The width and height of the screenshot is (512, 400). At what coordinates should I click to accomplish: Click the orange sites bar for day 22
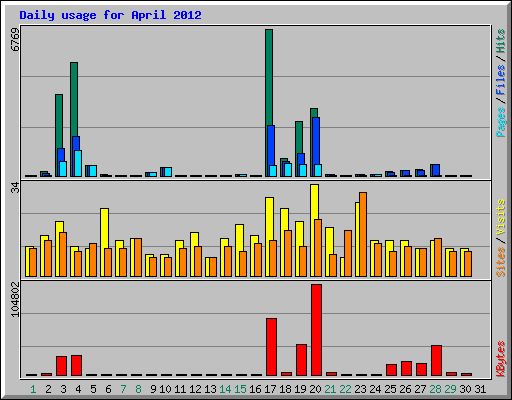pyautogui.click(x=348, y=253)
